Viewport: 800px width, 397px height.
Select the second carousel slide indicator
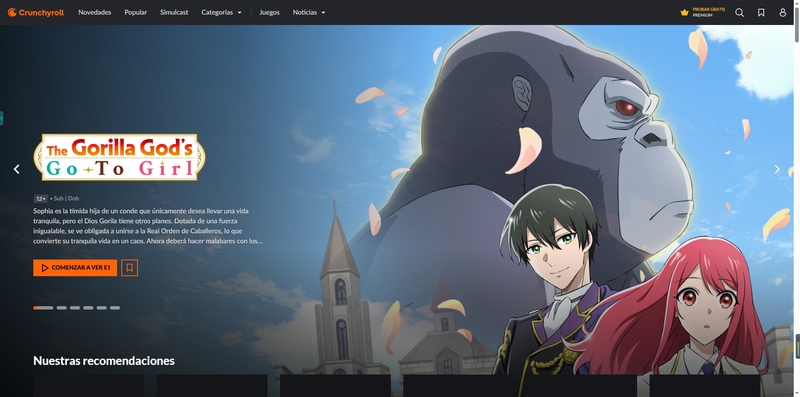coord(62,308)
